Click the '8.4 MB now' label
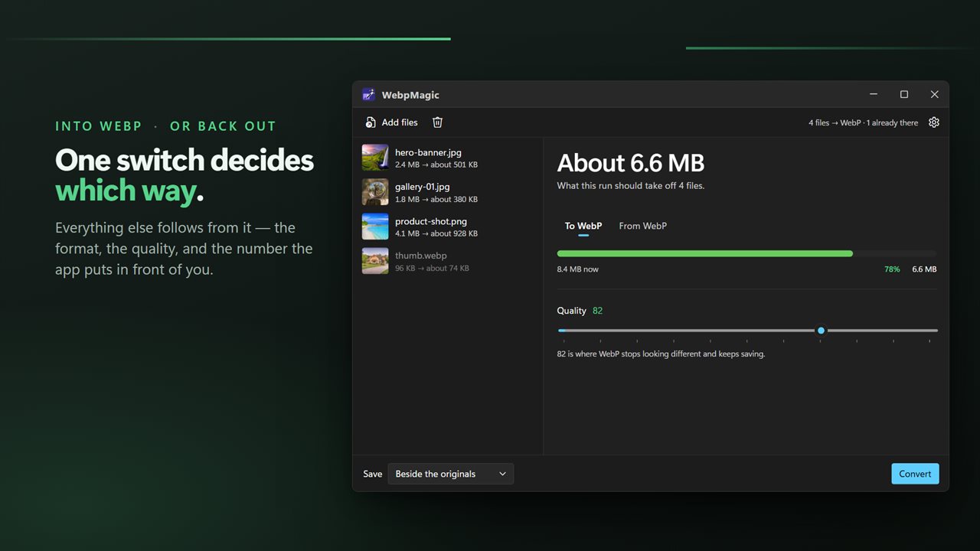 point(578,269)
